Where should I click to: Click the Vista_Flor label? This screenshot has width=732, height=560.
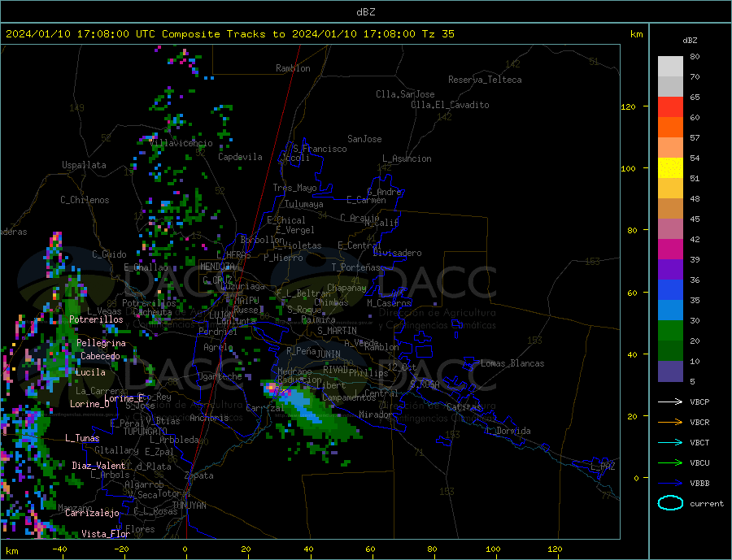106,533
